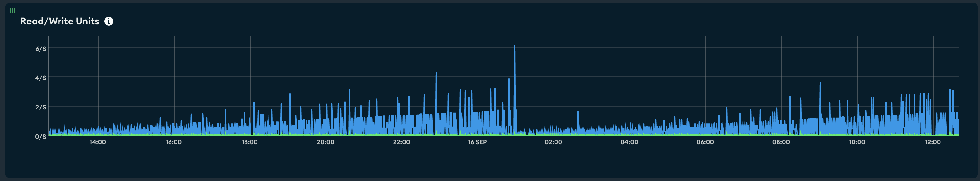This screenshot has height=181, width=980.
Task: Click the 06:00 time axis label
Action: pyautogui.click(x=705, y=142)
